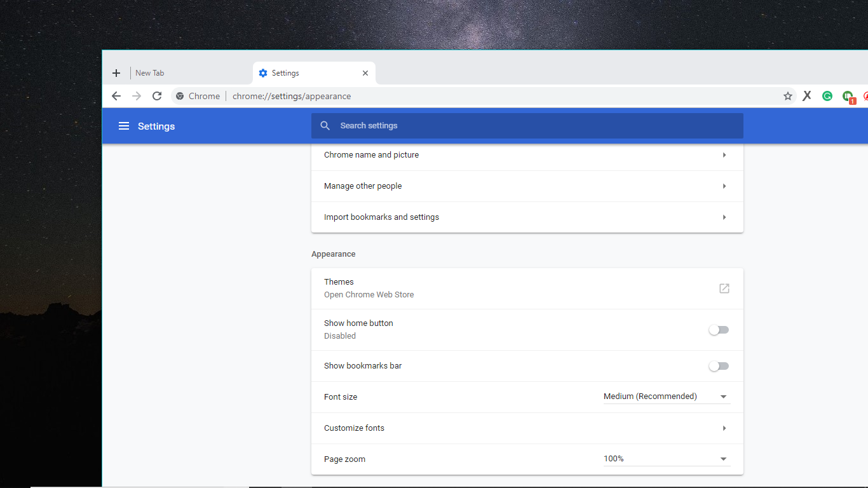The width and height of the screenshot is (868, 488).
Task: Expand Customize fonts arrow
Action: (x=724, y=428)
